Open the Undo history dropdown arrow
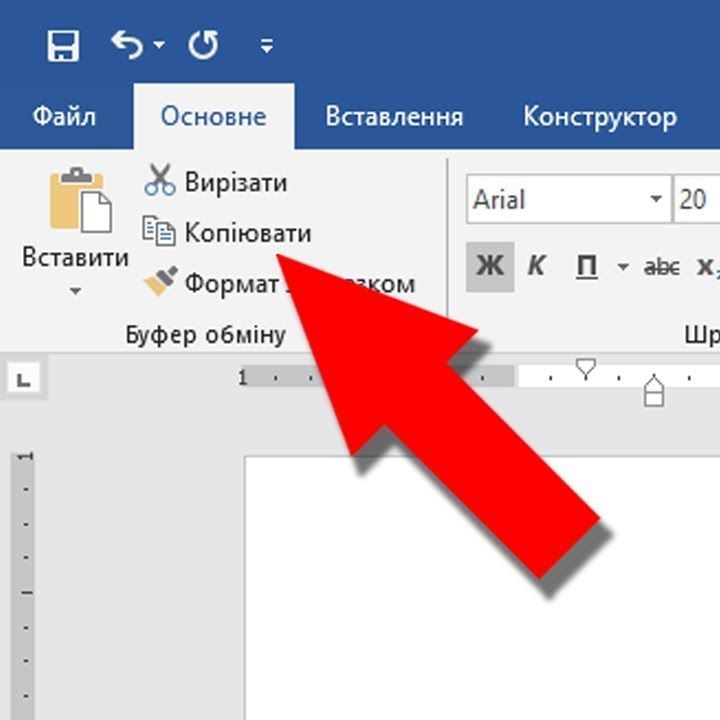Viewport: 720px width, 720px height. click(159, 45)
